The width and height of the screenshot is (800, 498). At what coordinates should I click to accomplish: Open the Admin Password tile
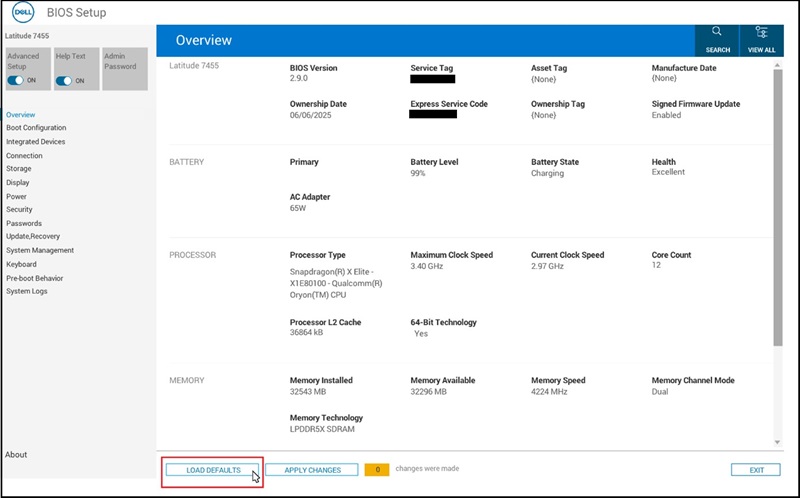(x=125, y=68)
